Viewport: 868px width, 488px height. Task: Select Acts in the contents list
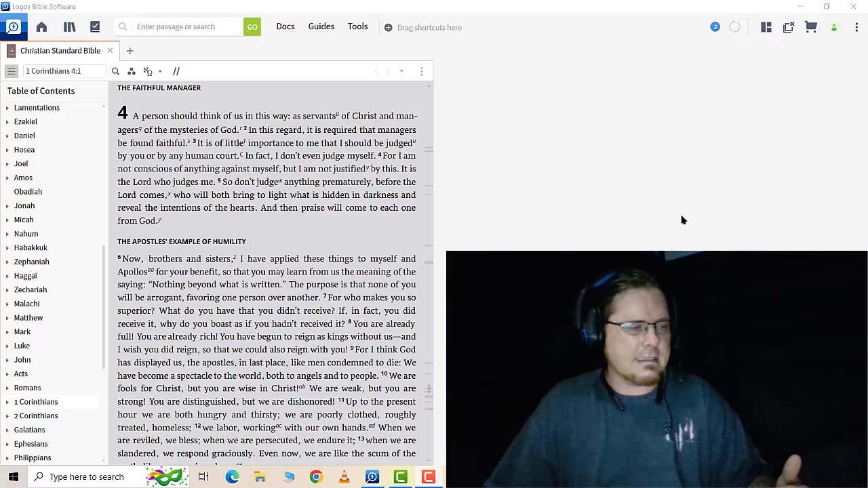coord(21,374)
